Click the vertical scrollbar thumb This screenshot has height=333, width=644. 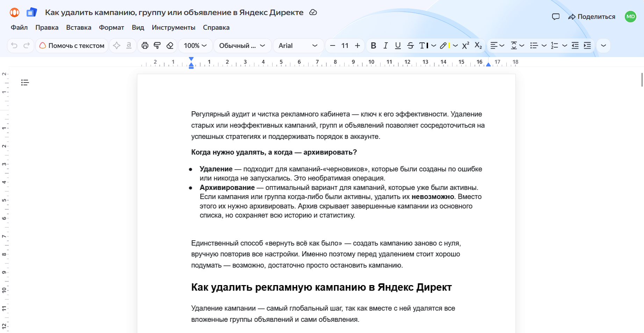click(x=642, y=79)
